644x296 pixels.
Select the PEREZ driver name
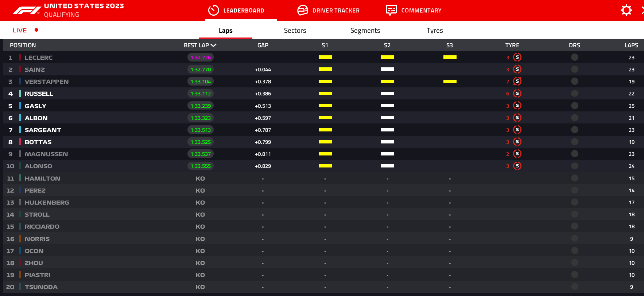tap(35, 190)
